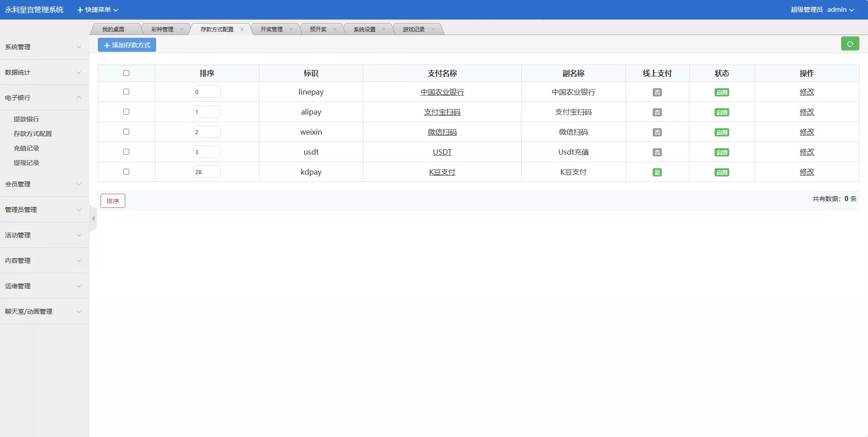Open the 快捷菜单 dropdown
The image size is (868, 437).
98,10
